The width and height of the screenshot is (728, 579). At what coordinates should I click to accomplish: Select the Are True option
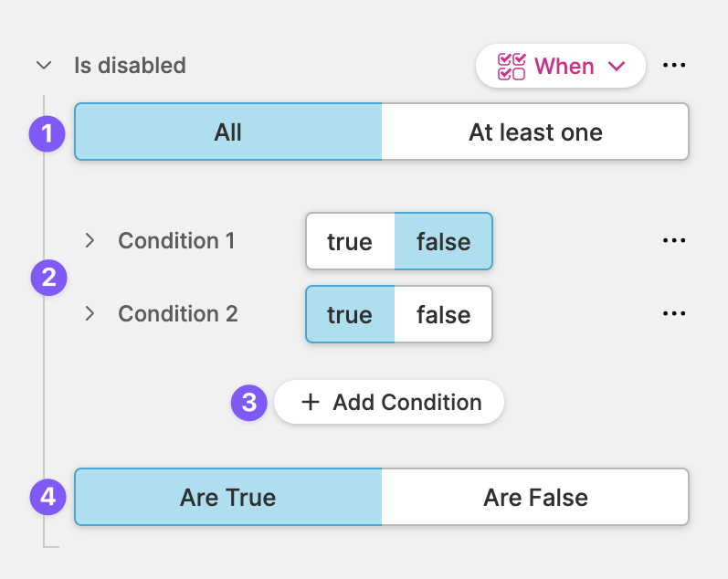click(x=228, y=498)
